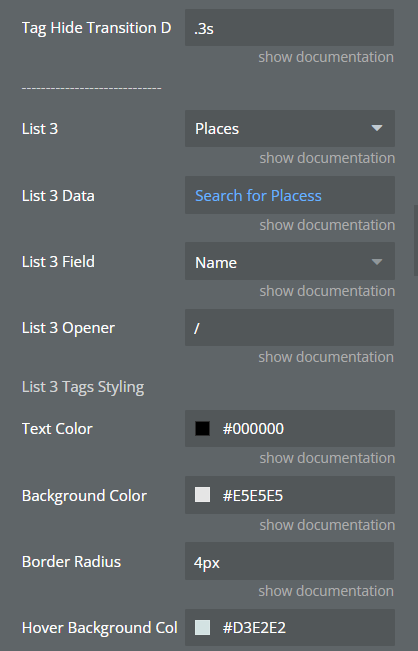Expand the List 3 Field Name dropdown arrow
The height and width of the screenshot is (651, 418).
click(376, 262)
